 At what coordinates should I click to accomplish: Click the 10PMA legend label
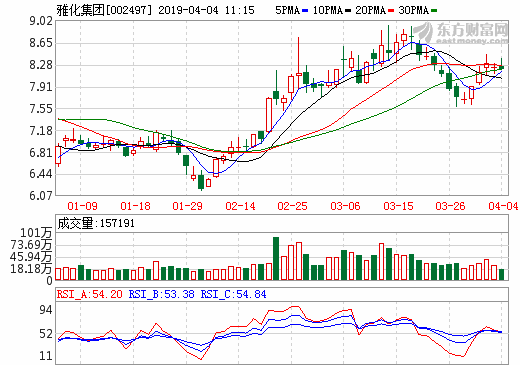tap(328, 10)
